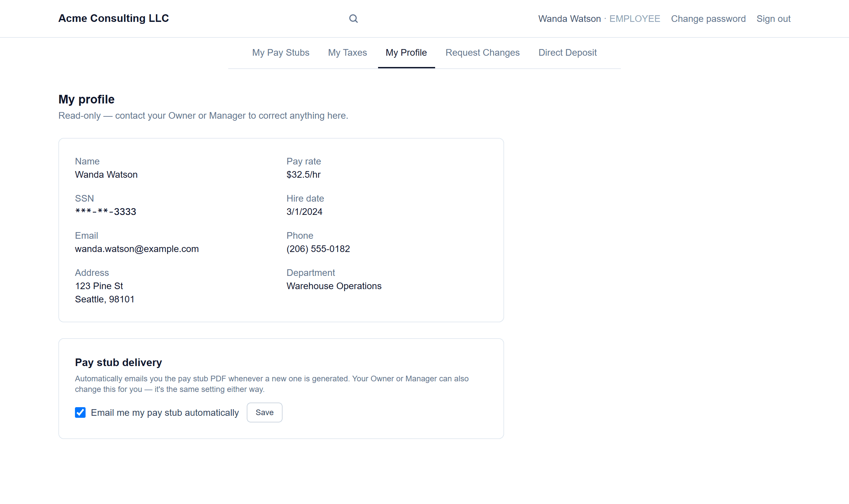This screenshot has width=849, height=504.
Task: Click the Change password link
Action: point(708,19)
